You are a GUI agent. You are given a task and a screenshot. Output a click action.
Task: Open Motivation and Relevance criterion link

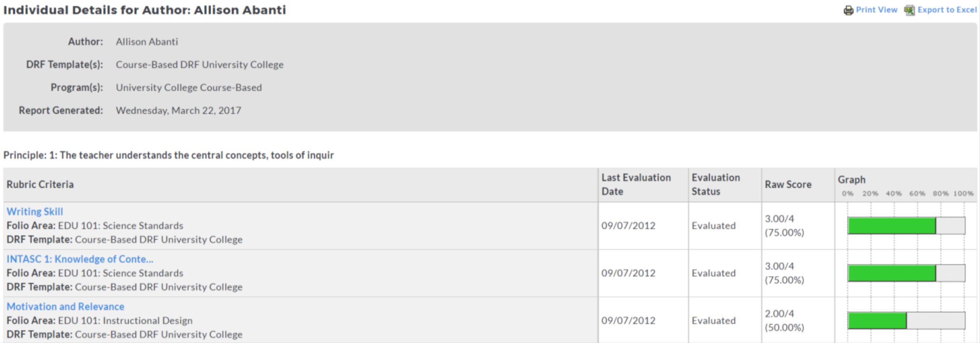point(66,306)
